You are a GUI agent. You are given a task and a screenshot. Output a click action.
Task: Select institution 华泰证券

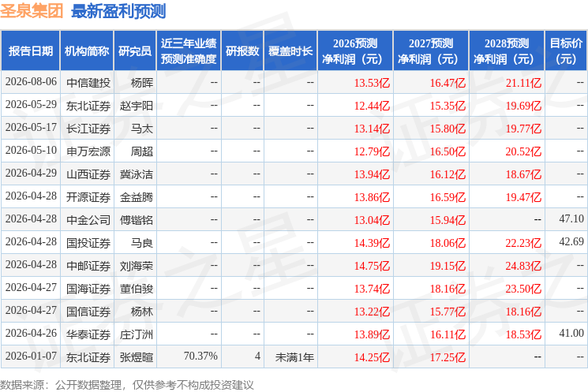(x=88, y=334)
